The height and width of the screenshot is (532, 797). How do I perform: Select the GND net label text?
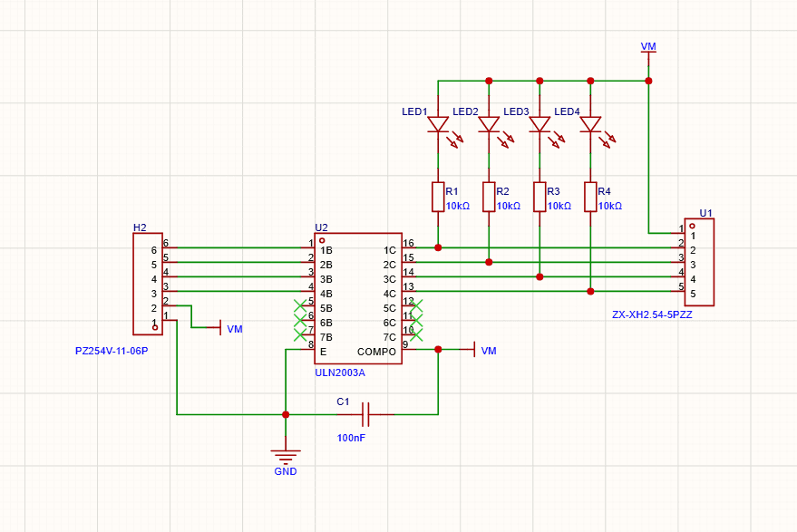coord(286,471)
